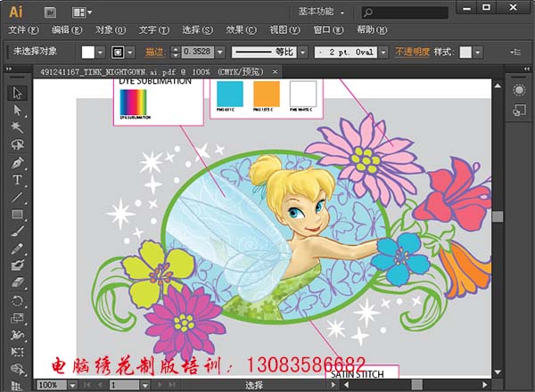
Task: Expand the Arrange Documents dropdown arrow
Action: [x=90, y=12]
